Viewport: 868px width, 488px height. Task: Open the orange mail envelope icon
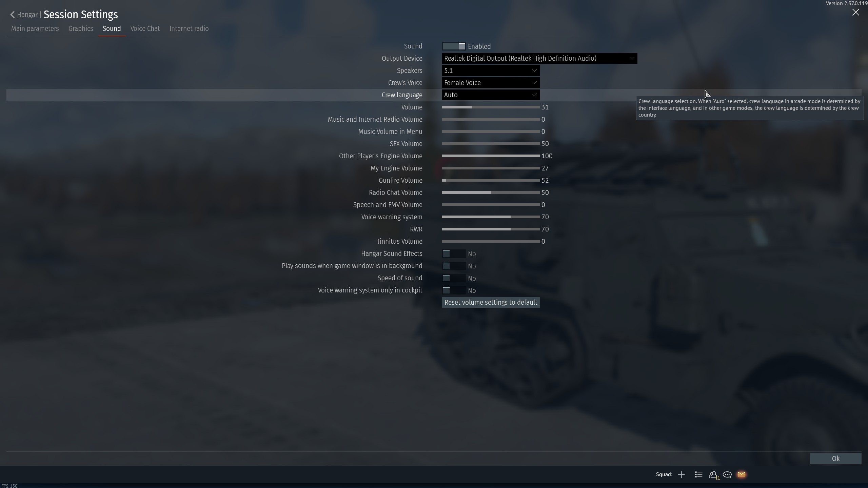[x=742, y=474]
